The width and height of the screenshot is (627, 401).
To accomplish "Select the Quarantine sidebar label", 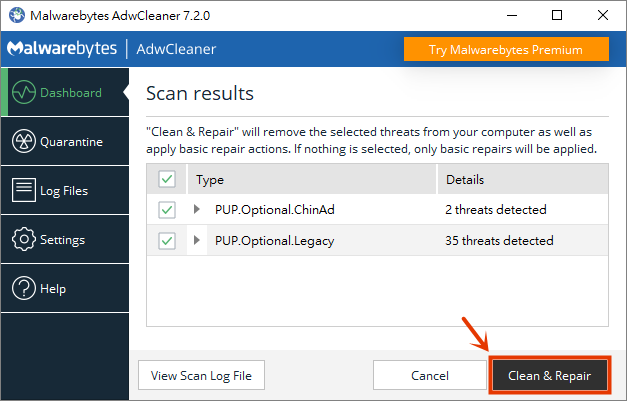I will (x=72, y=142).
